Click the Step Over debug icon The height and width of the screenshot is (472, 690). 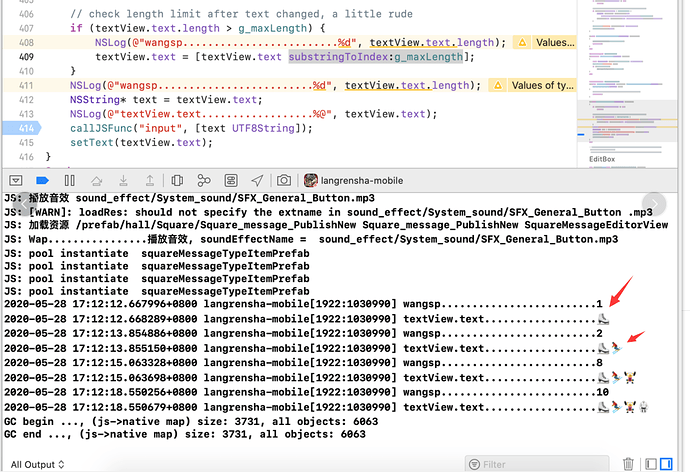coord(96,180)
